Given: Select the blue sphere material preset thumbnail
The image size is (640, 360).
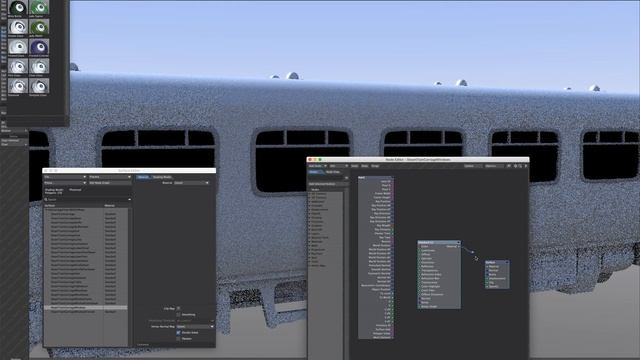Looking at the screenshot, I should [x=39, y=47].
